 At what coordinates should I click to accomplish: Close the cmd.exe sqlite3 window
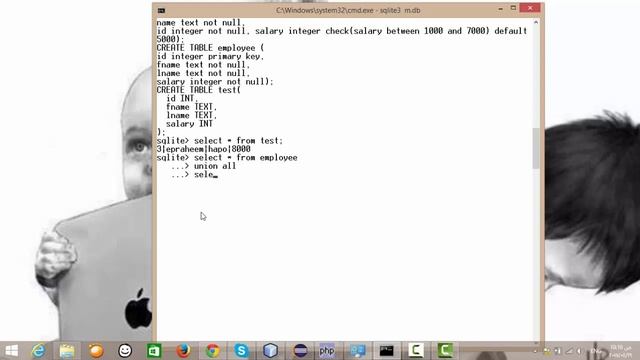pyautogui.click(x=530, y=8)
